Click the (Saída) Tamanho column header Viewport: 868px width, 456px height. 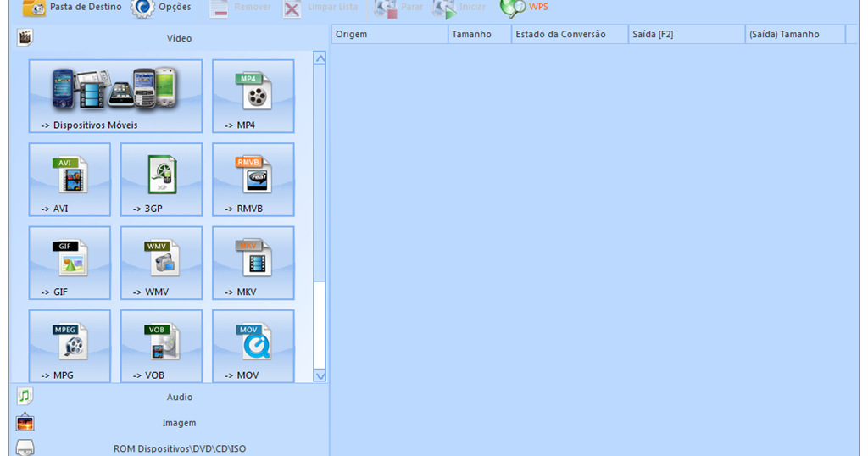tap(795, 34)
